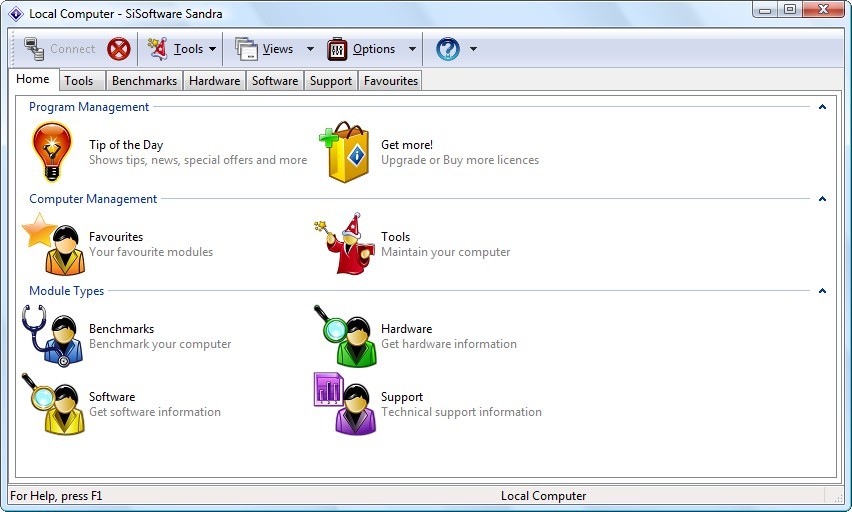The image size is (852, 512).
Task: Click 'Local Computer' in status bar
Action: point(543,496)
